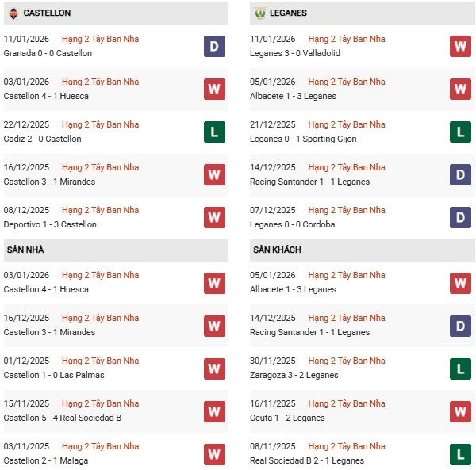The width and height of the screenshot is (476, 470).
Task: Click the Leganes club crest icon
Action: (259, 13)
